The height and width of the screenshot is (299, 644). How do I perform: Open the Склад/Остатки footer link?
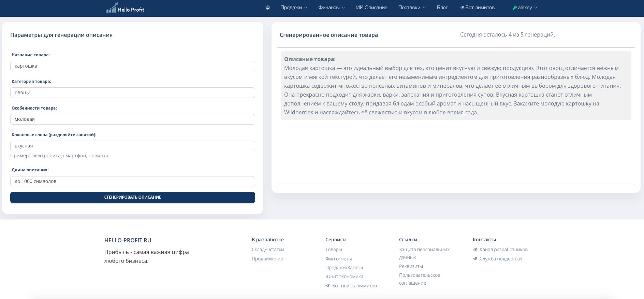tap(268, 250)
